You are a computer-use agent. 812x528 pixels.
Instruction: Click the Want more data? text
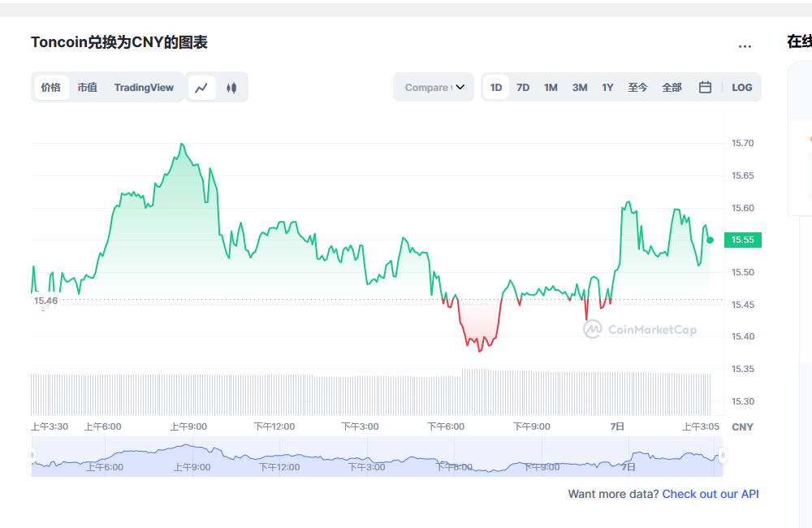point(613,494)
